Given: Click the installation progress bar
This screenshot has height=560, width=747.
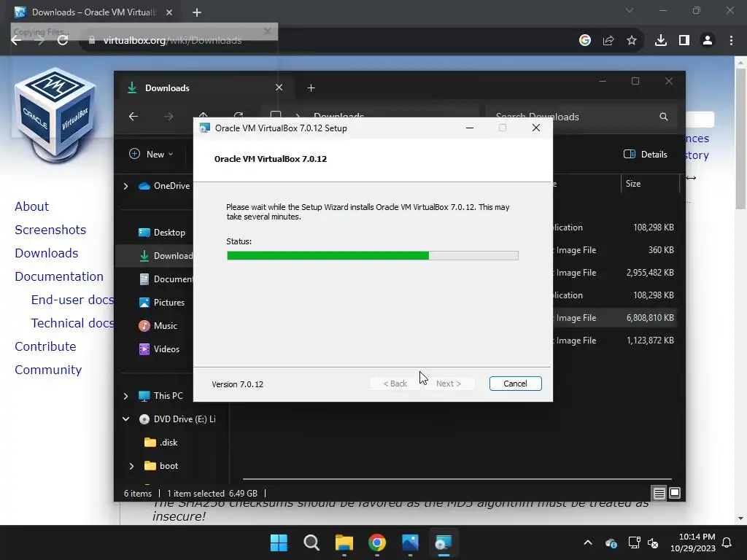Looking at the screenshot, I should (373, 256).
